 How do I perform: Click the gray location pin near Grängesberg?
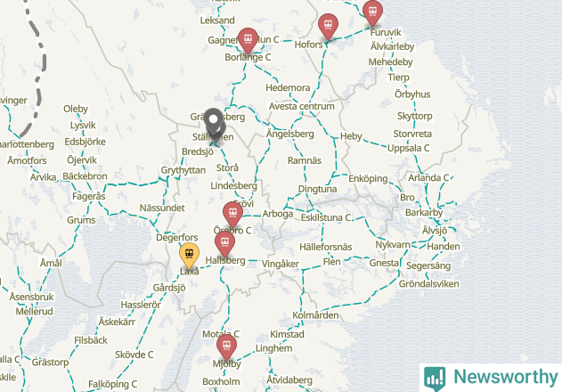click(214, 120)
